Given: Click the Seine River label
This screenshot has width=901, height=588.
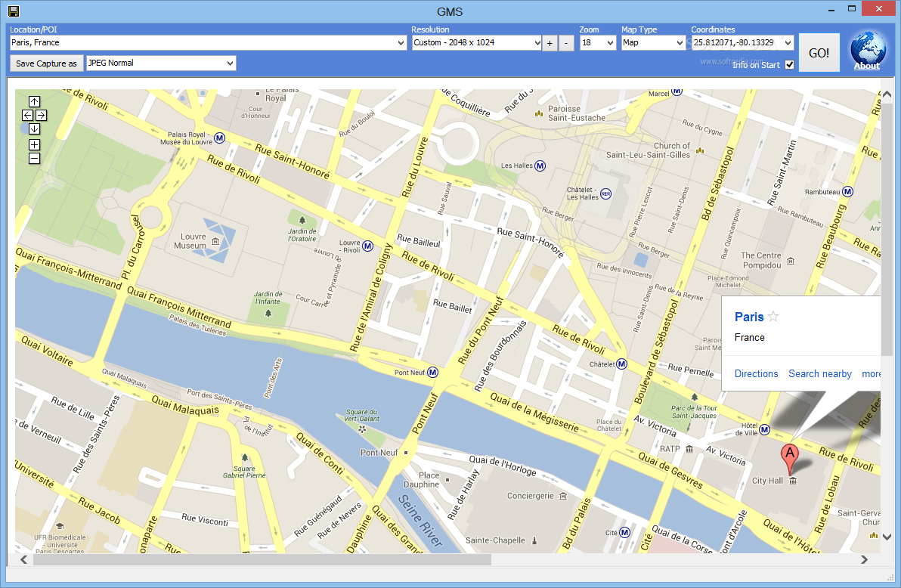Looking at the screenshot, I should [420, 520].
